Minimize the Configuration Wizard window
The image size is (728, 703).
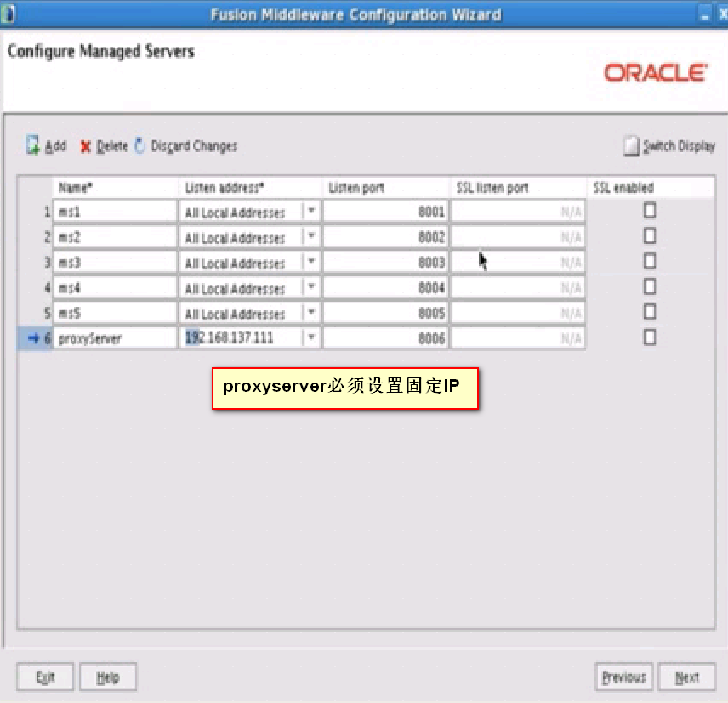(x=705, y=15)
